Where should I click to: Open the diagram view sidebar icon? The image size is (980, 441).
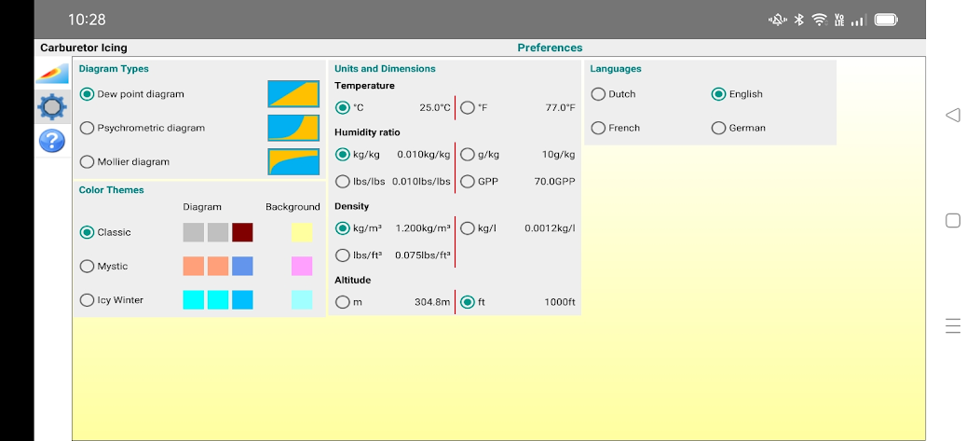coord(52,74)
